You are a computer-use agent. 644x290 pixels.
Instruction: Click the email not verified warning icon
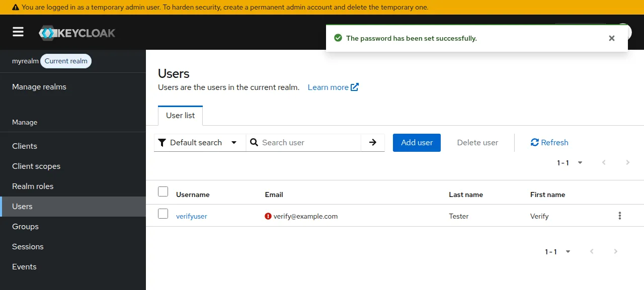268,216
